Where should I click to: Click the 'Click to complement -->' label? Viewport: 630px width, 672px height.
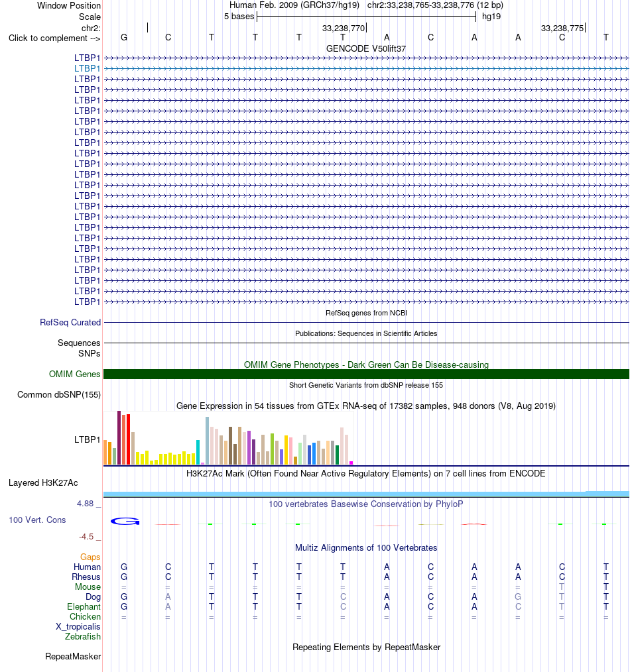click(x=54, y=38)
